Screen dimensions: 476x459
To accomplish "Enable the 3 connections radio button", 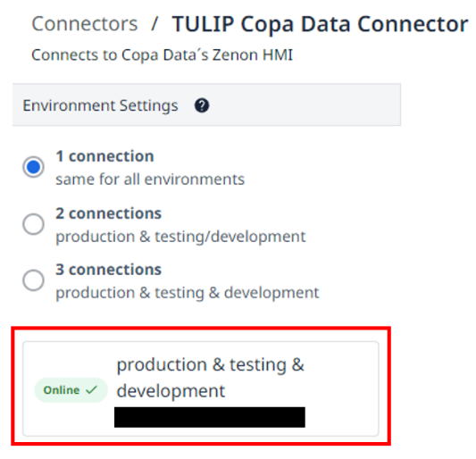I will [33, 280].
